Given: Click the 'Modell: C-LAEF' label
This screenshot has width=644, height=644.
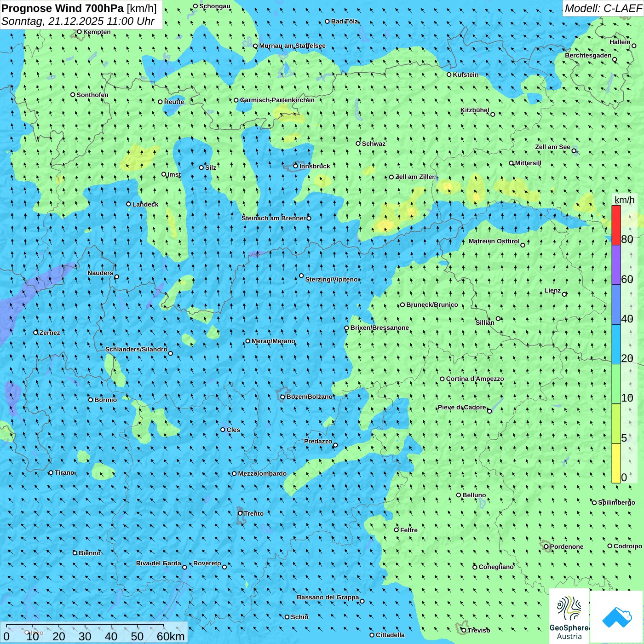Looking at the screenshot, I should pyautogui.click(x=603, y=8).
